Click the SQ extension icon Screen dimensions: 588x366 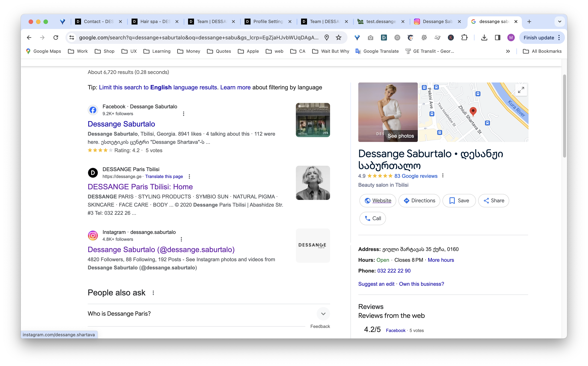click(424, 38)
